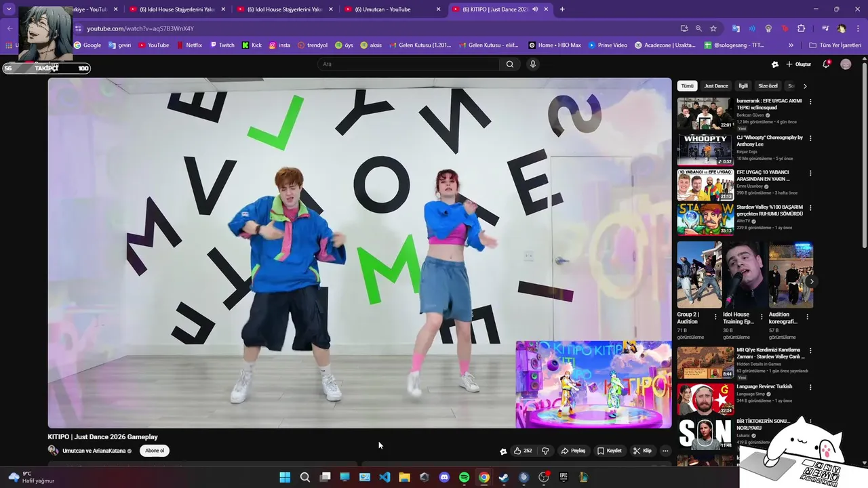Select the Just Dance filter chip
Image resolution: width=868 pixels, height=488 pixels.
point(716,86)
